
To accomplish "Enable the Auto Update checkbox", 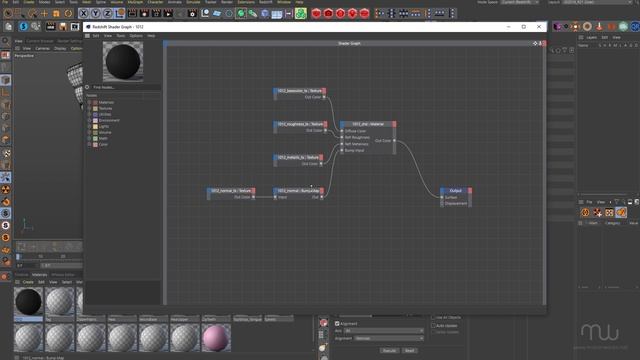I will pos(433,326).
